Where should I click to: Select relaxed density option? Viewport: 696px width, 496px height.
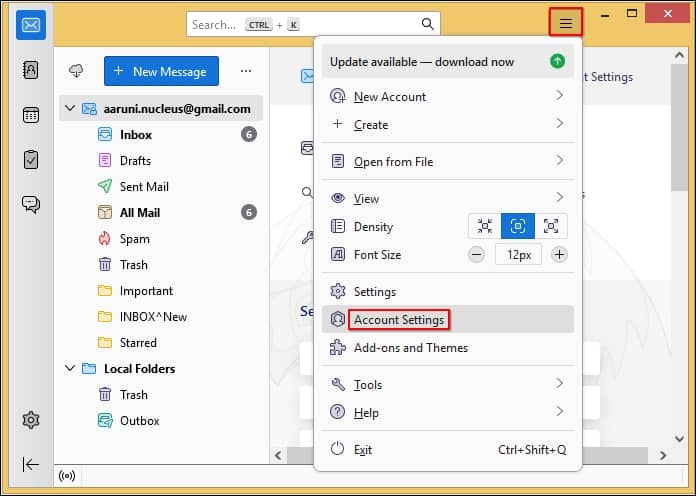pyautogui.click(x=551, y=227)
